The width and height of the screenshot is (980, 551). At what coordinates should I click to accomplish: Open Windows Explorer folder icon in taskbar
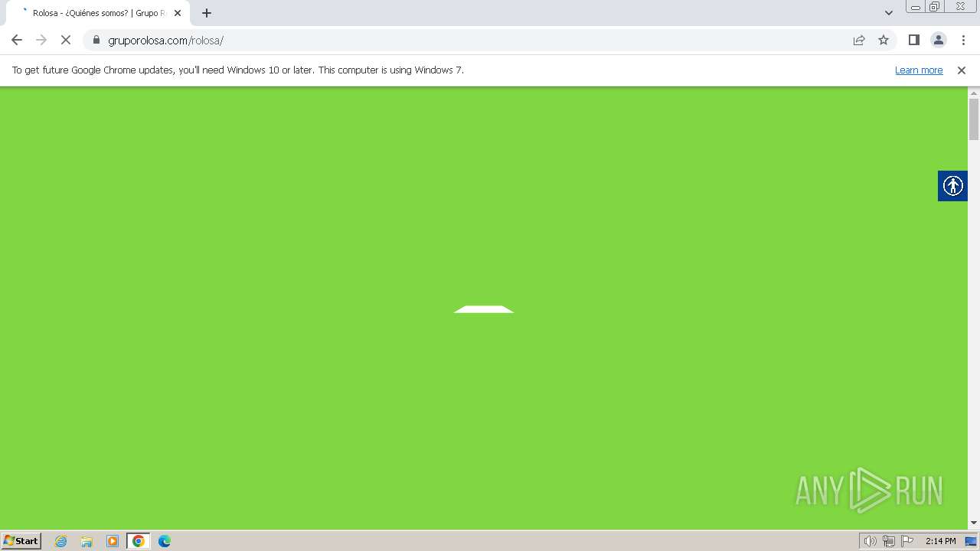(87, 541)
